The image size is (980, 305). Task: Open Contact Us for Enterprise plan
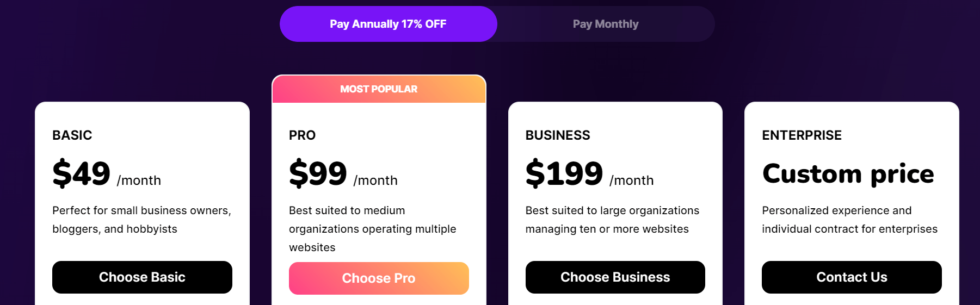click(852, 277)
